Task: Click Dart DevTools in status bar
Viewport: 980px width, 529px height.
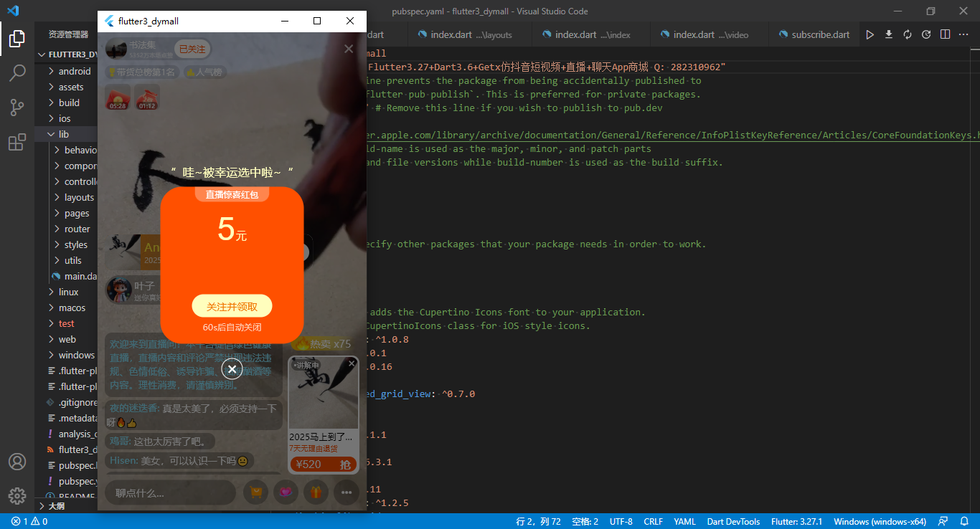Action: point(733,521)
